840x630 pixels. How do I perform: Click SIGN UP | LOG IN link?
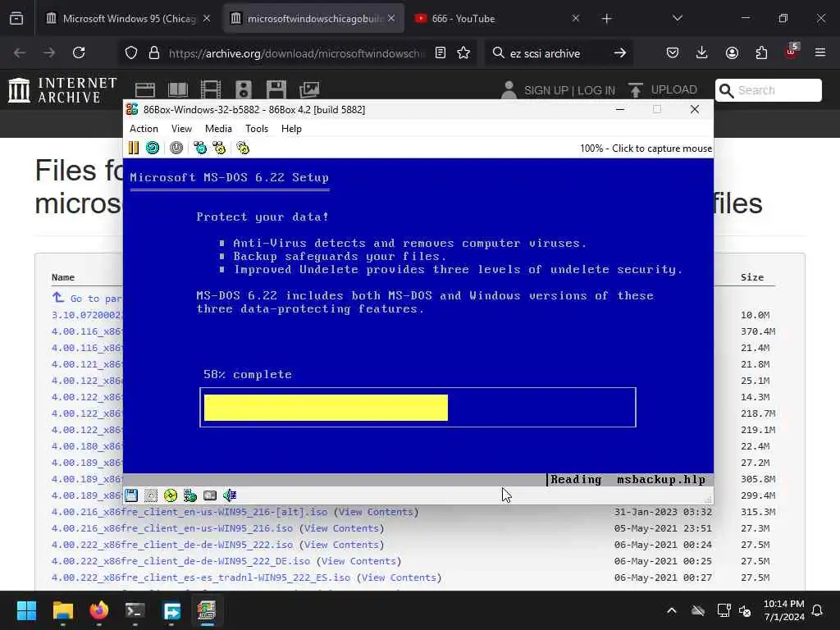coord(569,90)
